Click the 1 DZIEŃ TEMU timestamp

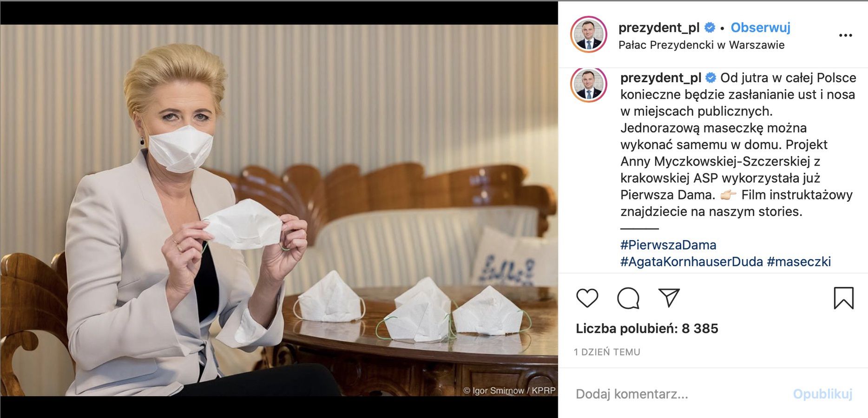607,352
